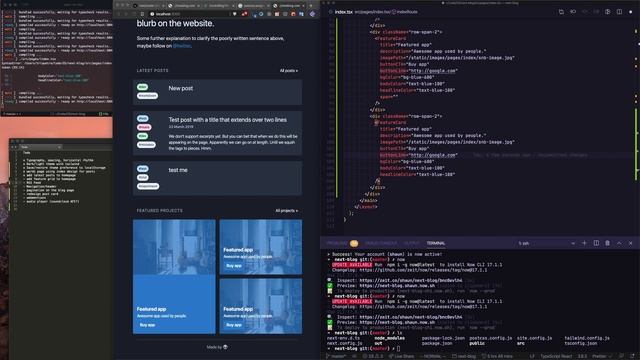Click the purple diamond extension icon

coord(312,14)
